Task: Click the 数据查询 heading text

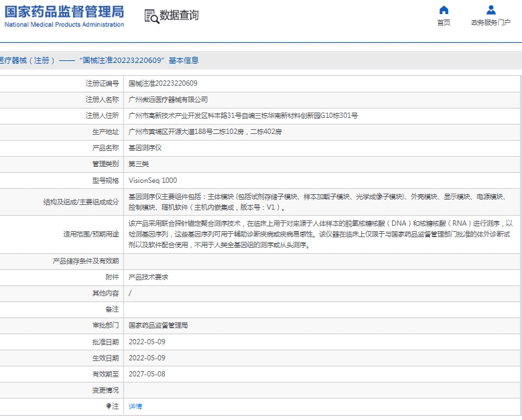Action: [x=179, y=15]
